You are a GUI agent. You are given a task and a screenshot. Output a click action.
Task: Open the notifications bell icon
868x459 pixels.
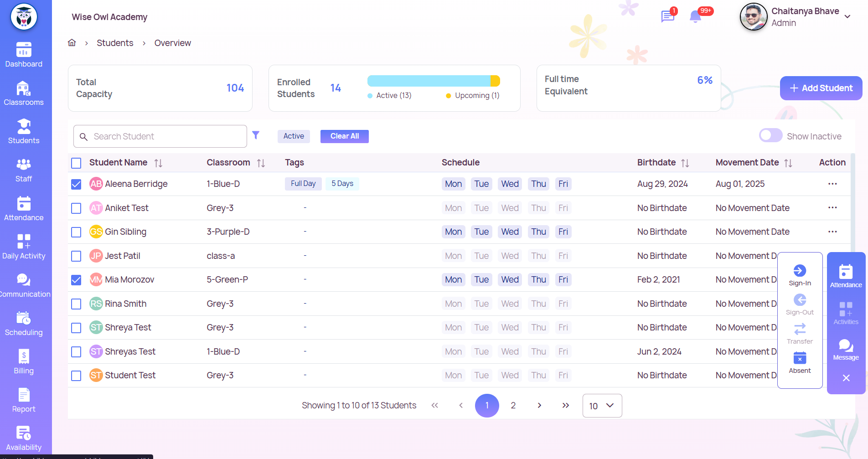pyautogui.click(x=695, y=17)
